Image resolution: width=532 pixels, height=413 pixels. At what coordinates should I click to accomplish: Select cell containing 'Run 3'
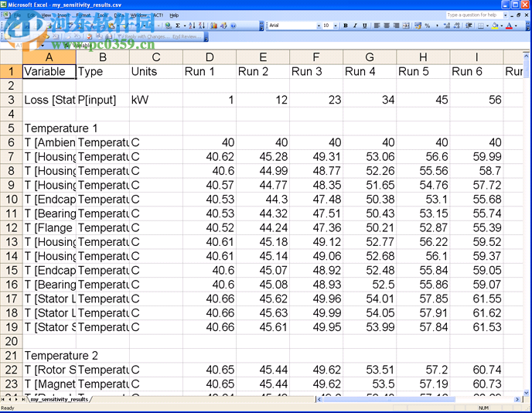pyautogui.click(x=316, y=72)
